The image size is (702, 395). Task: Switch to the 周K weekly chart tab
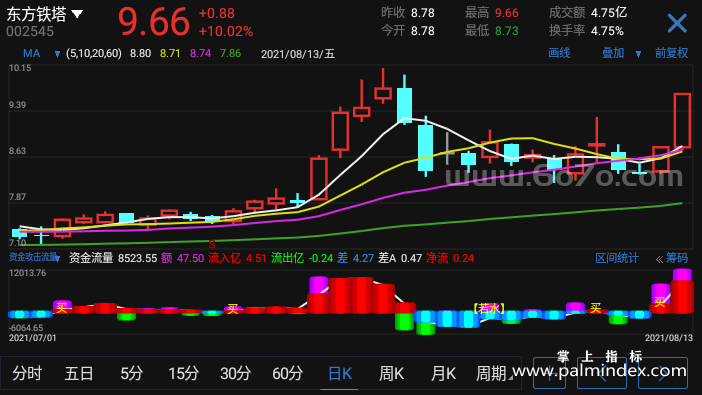pos(391,373)
